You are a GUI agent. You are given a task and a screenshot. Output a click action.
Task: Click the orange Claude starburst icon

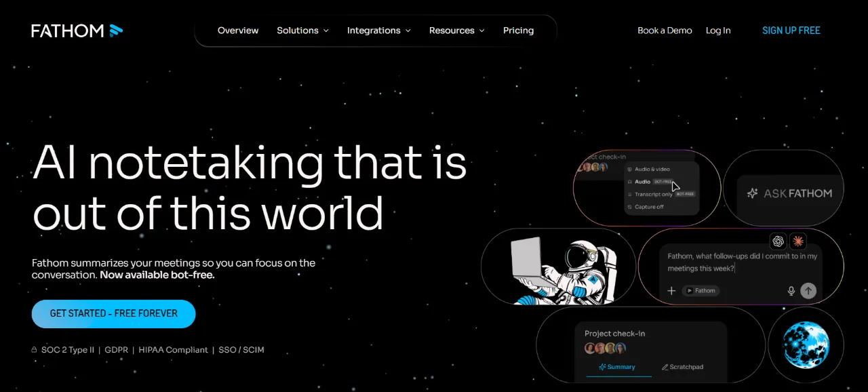[798, 241]
